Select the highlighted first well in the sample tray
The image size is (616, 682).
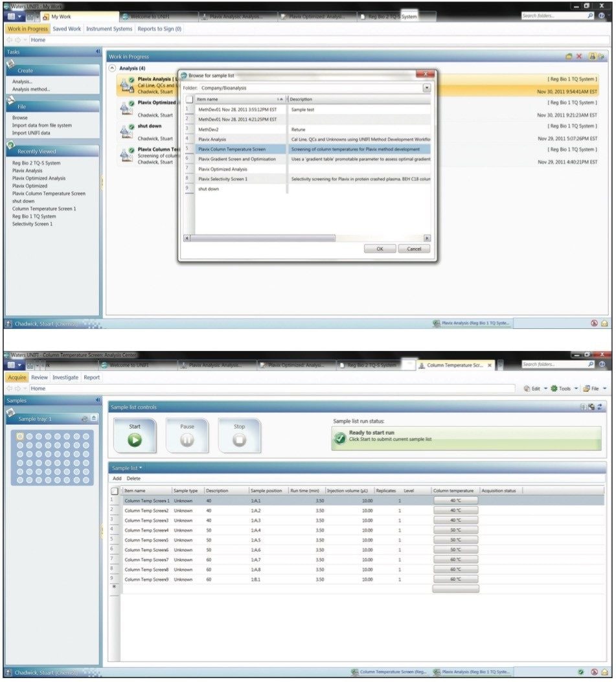[20, 436]
